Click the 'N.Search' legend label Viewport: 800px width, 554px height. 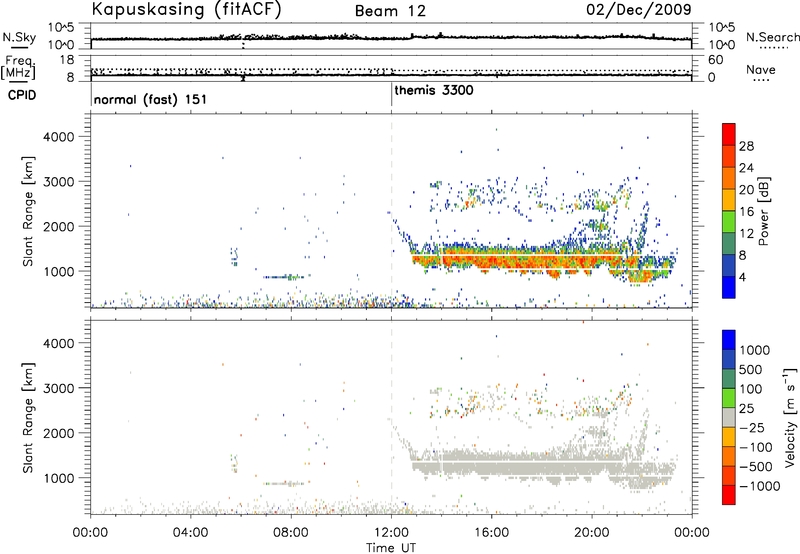coord(772,37)
